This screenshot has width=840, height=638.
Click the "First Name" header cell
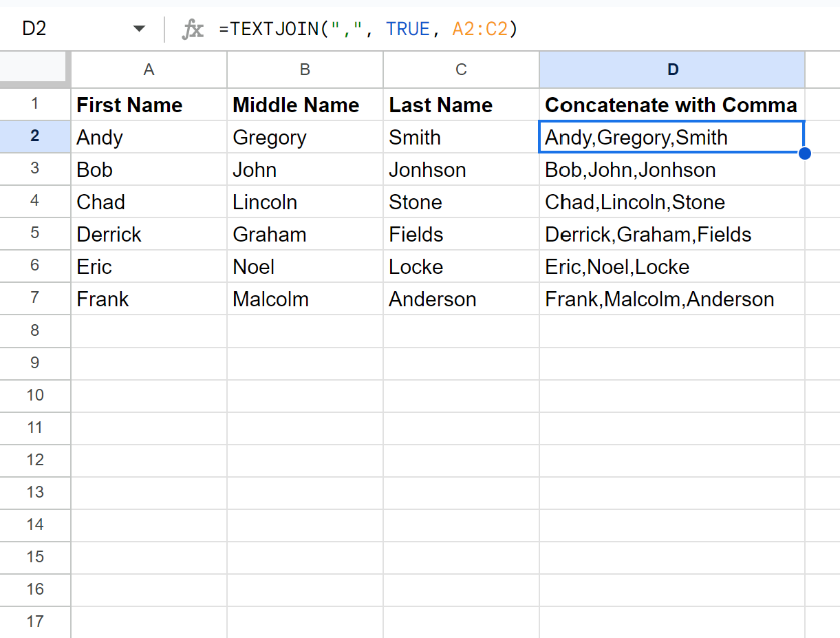[149, 105]
